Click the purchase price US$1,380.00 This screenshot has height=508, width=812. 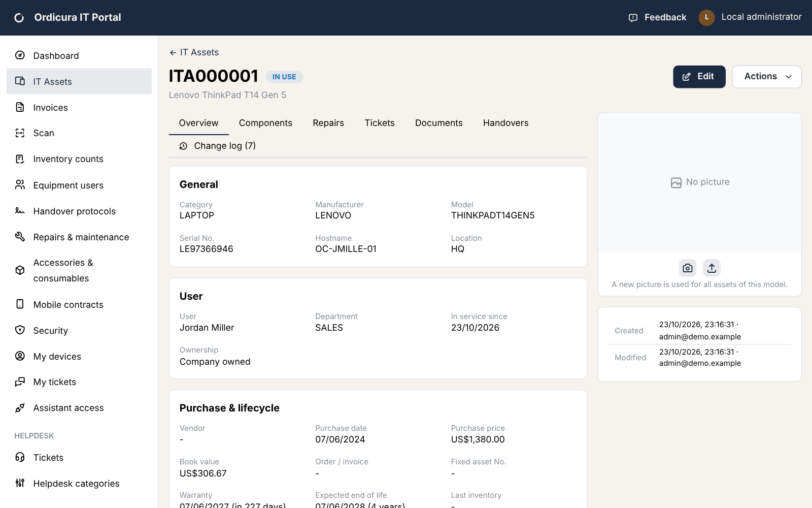pyautogui.click(x=478, y=439)
